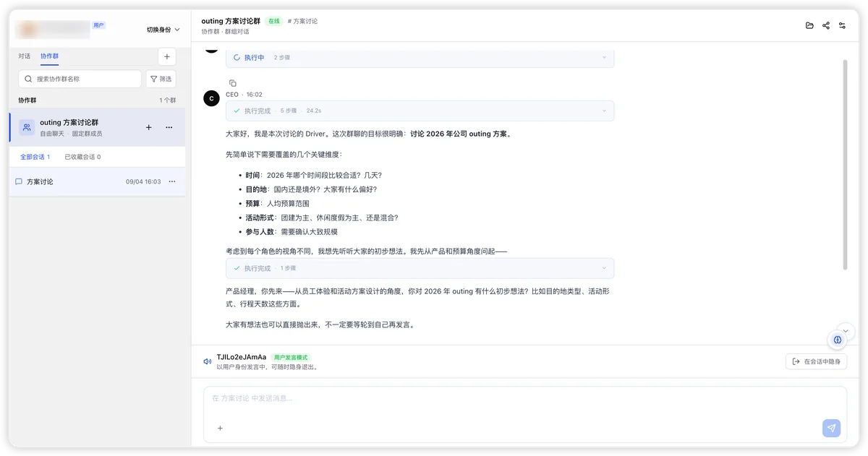Viewport: 868px width, 456px height.
Task: Click blurred user avatar at top left
Action: [27, 30]
